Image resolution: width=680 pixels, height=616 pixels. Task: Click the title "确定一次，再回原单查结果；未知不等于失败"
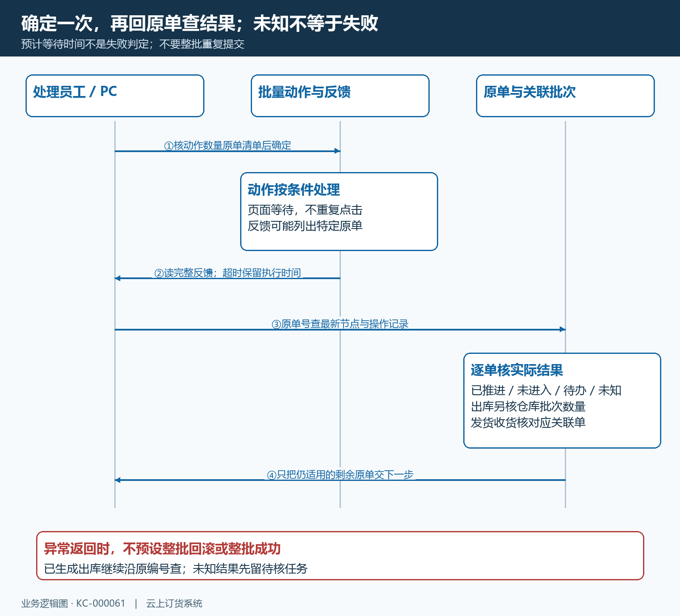(x=199, y=23)
